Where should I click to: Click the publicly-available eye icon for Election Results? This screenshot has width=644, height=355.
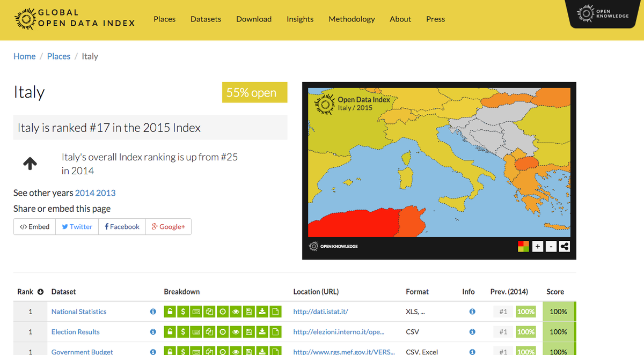click(x=235, y=331)
